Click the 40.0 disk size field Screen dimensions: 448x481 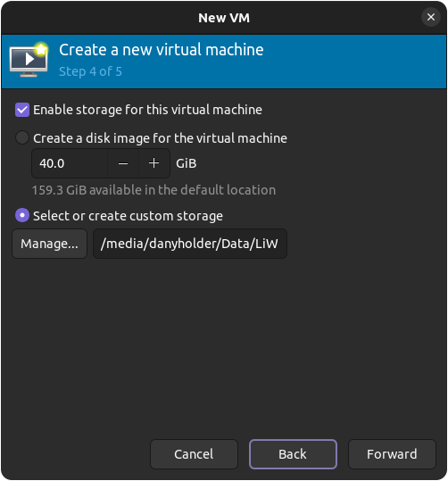(70, 163)
